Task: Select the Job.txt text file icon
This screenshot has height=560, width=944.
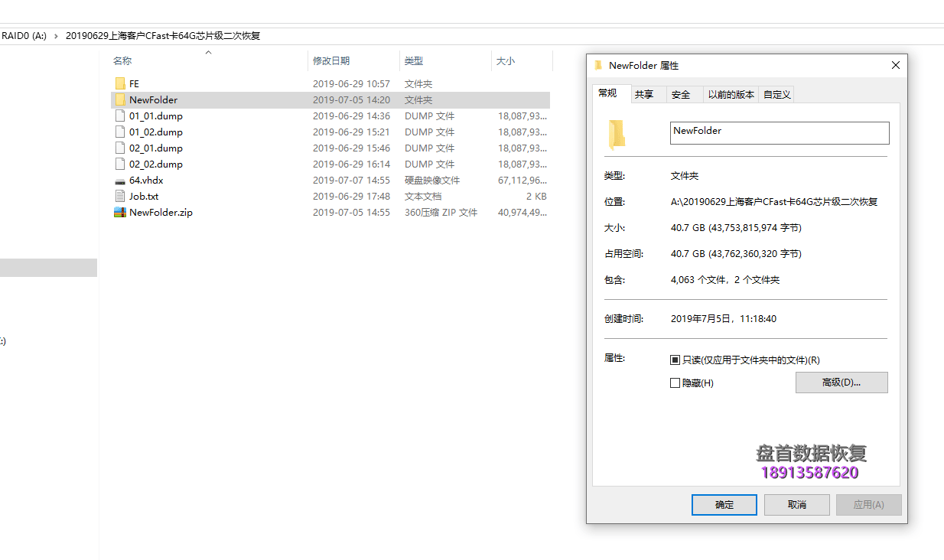Action: 120,196
